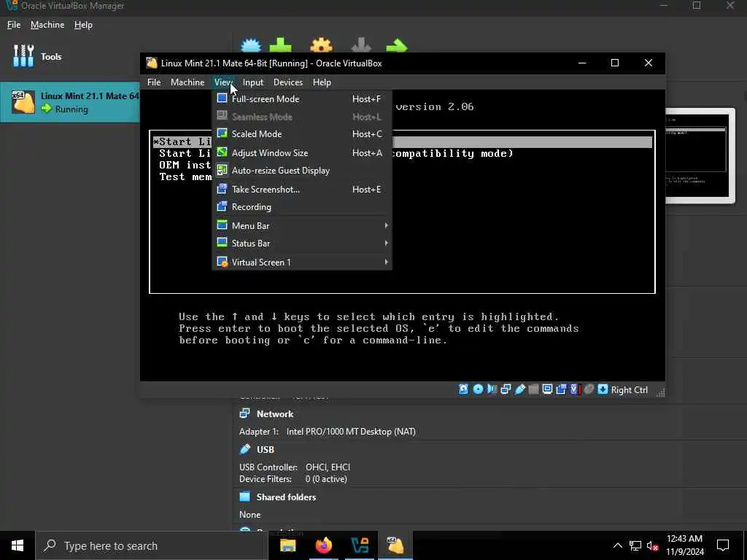The height and width of the screenshot is (560, 747).
Task: Close the open View menu via View item
Action: point(223,82)
